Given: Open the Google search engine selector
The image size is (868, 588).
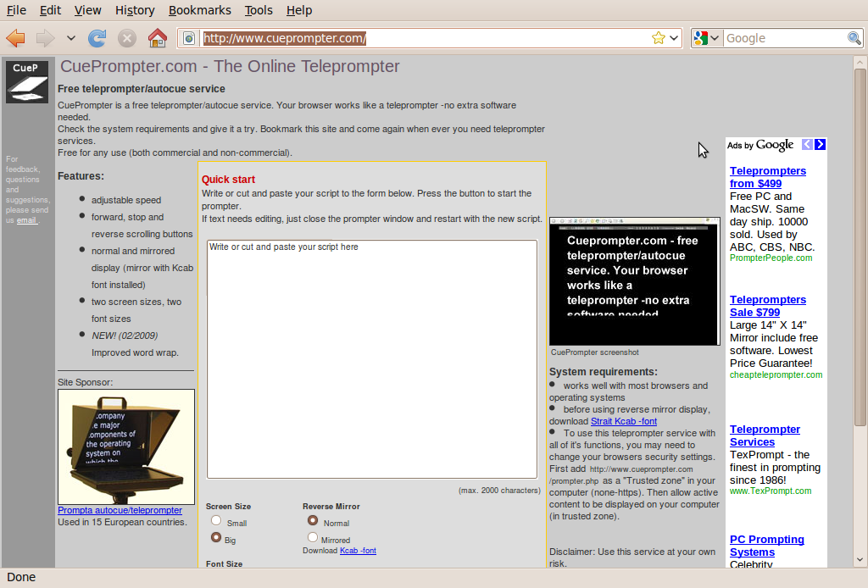Looking at the screenshot, I should point(706,38).
